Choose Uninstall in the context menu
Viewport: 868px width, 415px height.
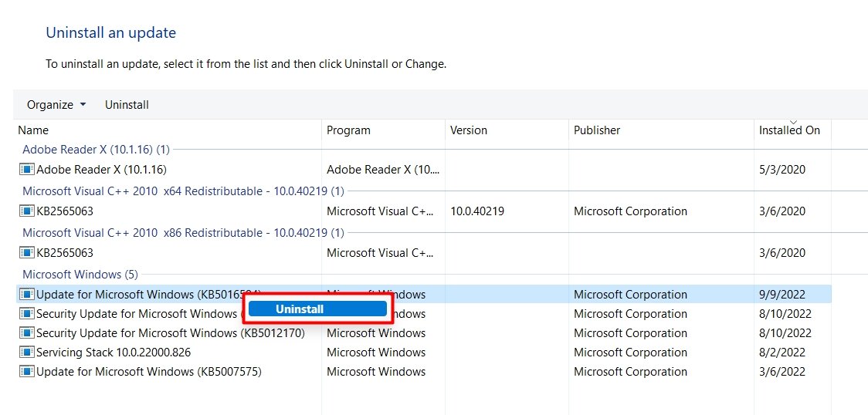pos(317,309)
